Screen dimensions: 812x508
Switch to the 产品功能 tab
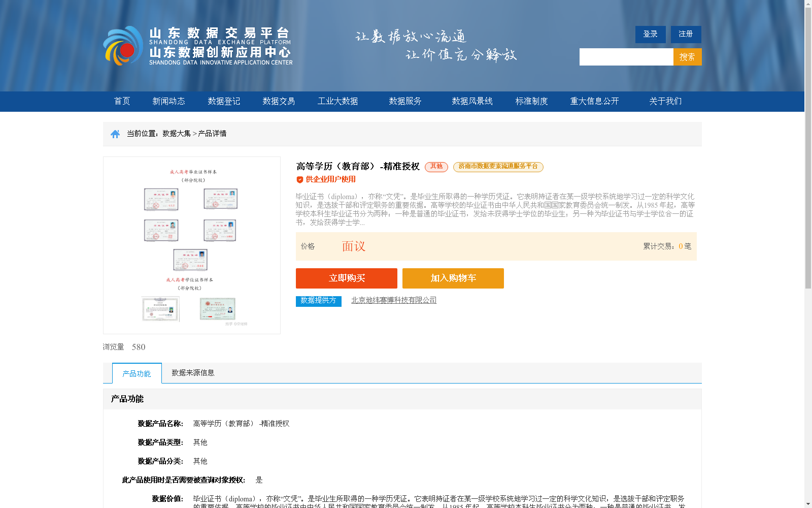pos(137,373)
